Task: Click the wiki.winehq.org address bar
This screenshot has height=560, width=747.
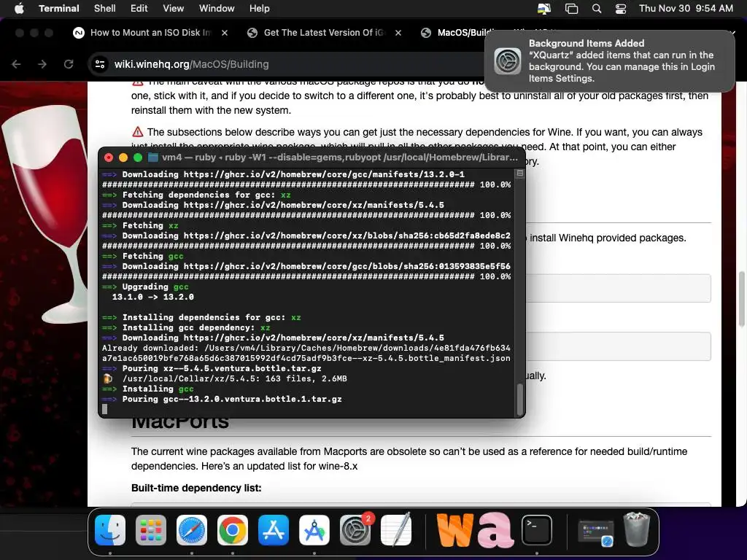Action: [286, 64]
